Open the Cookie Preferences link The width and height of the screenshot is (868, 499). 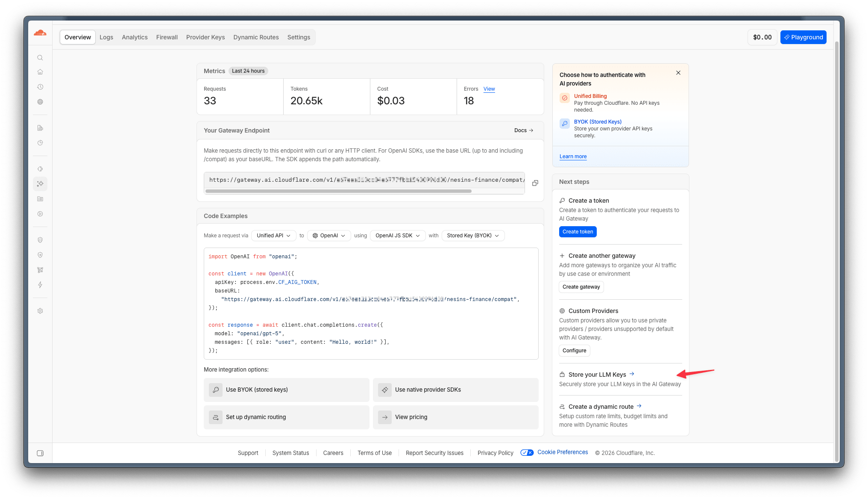(563, 452)
